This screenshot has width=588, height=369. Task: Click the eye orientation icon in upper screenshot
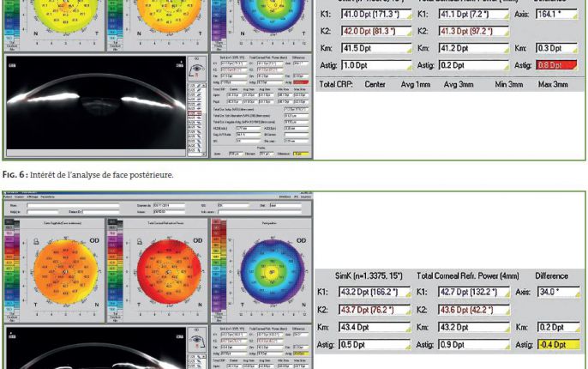[x=197, y=69]
